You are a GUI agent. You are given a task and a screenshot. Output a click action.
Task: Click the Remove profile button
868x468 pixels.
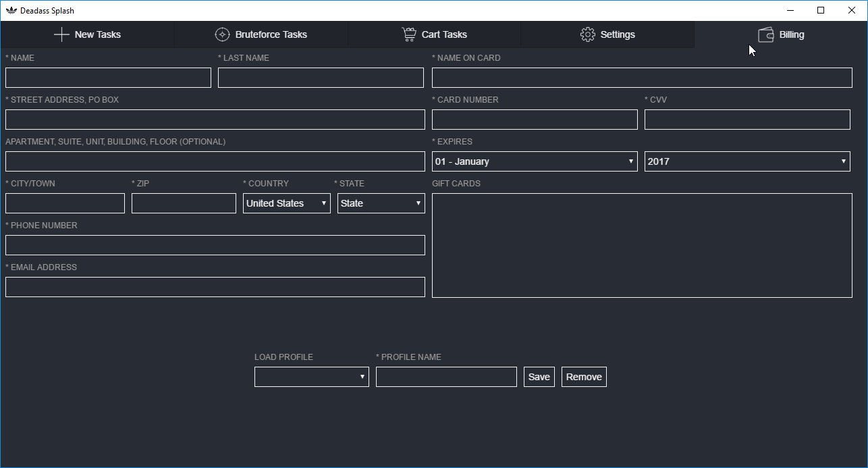584,377
